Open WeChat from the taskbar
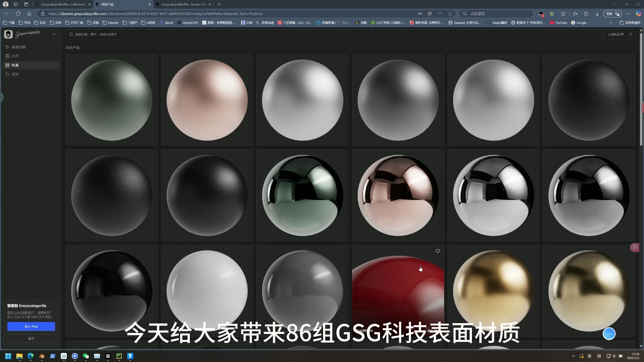The image size is (644, 362). pos(86,356)
